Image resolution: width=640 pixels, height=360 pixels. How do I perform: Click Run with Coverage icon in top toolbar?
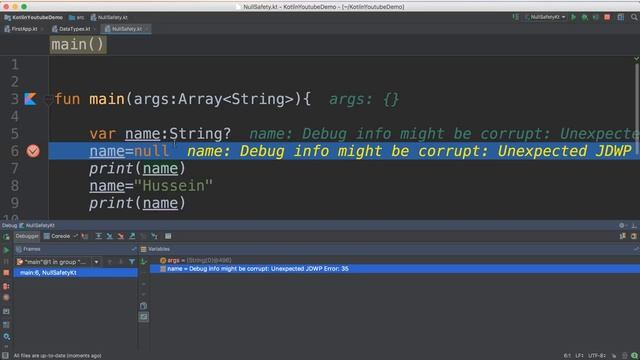596,17
